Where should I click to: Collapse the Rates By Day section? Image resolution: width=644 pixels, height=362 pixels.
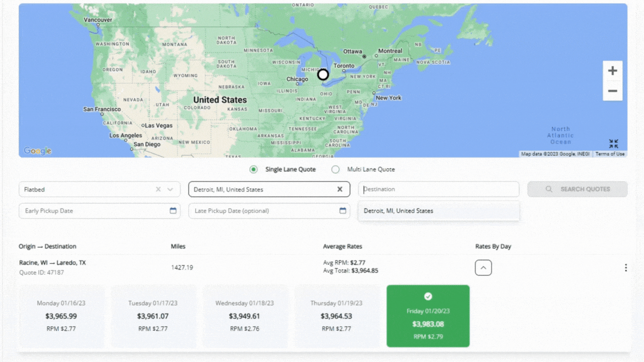tap(483, 268)
